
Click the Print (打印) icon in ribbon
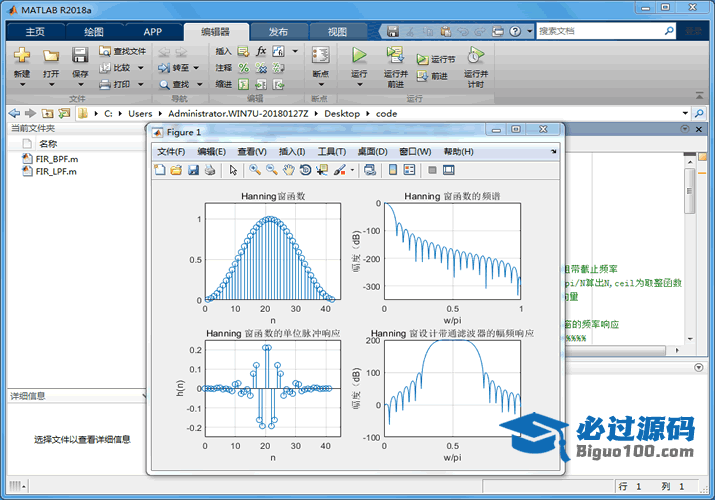tap(105, 84)
